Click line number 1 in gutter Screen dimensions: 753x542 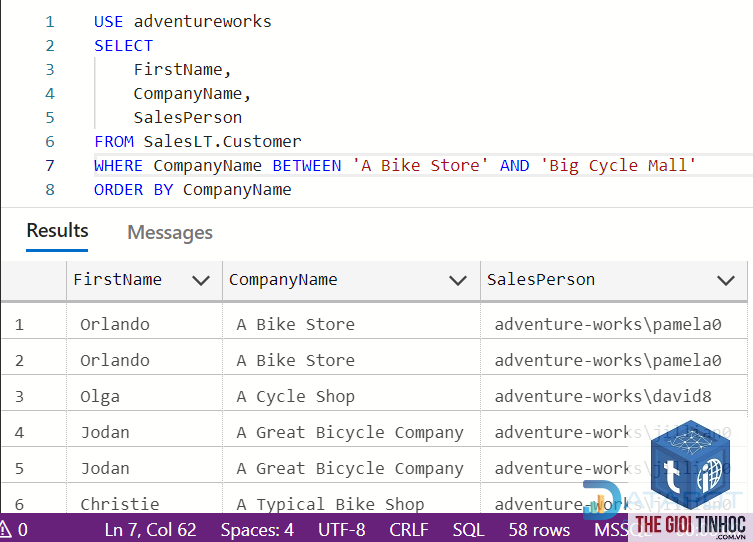pos(50,22)
